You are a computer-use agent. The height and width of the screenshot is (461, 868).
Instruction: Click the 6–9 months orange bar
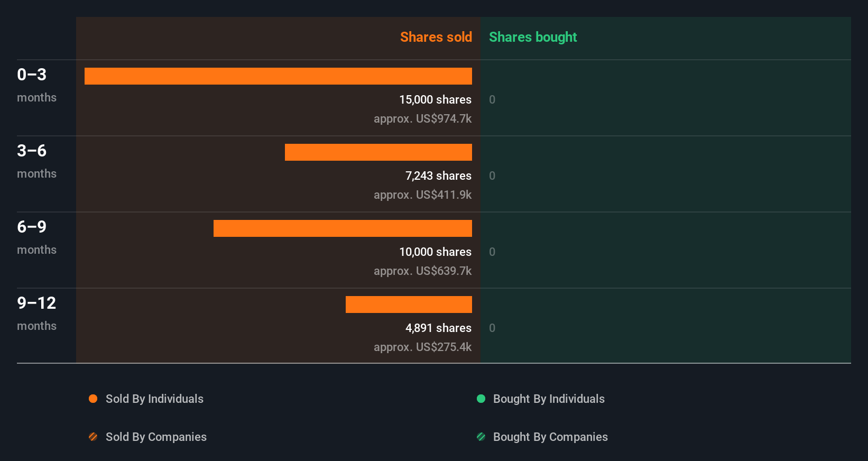click(x=343, y=228)
